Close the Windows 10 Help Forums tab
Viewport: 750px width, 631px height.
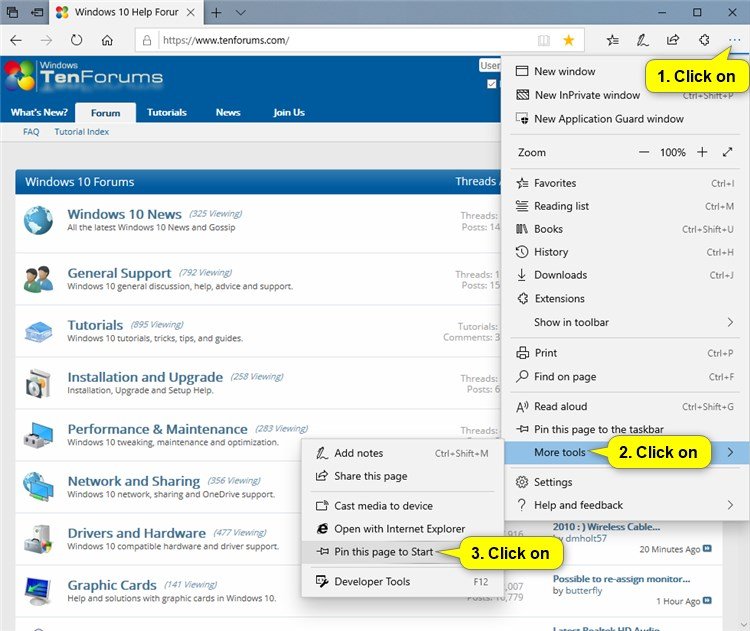click(x=190, y=12)
